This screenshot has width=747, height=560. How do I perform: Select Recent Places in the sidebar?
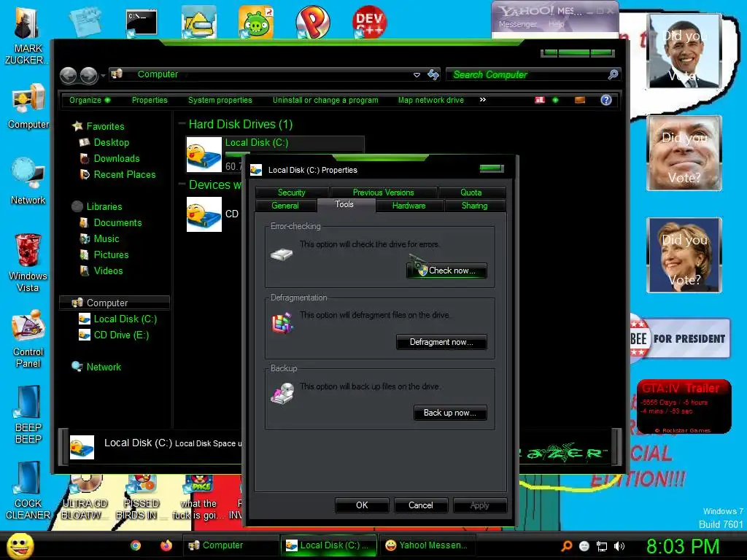[x=124, y=175]
